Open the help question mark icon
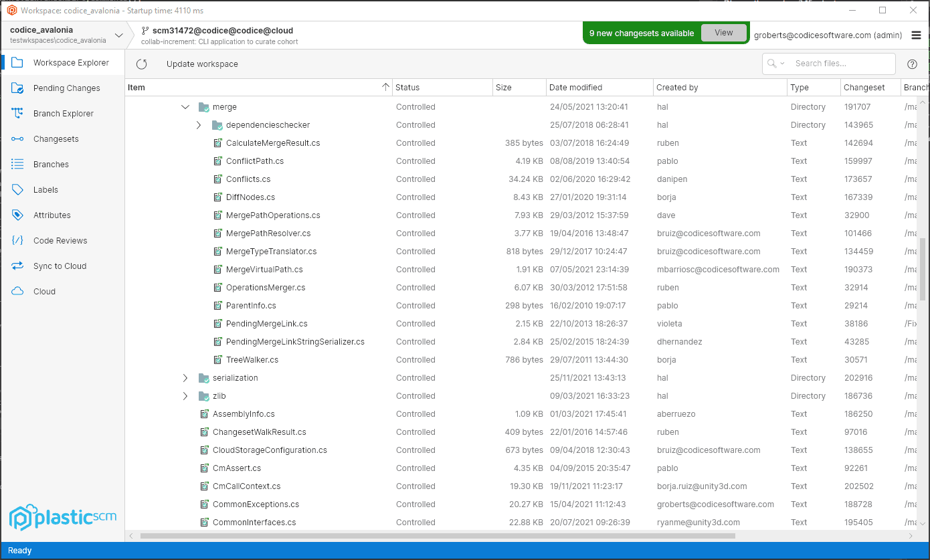The image size is (930, 560). (x=912, y=64)
